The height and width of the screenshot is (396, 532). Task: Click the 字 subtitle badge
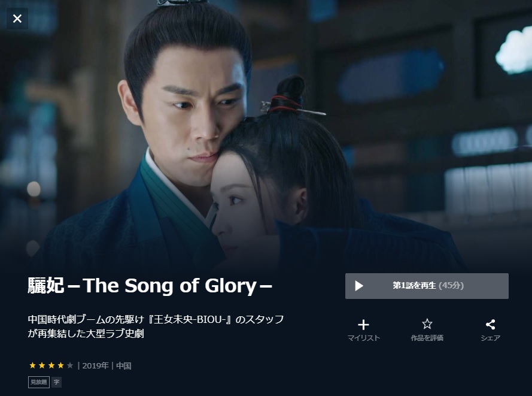[57, 382]
